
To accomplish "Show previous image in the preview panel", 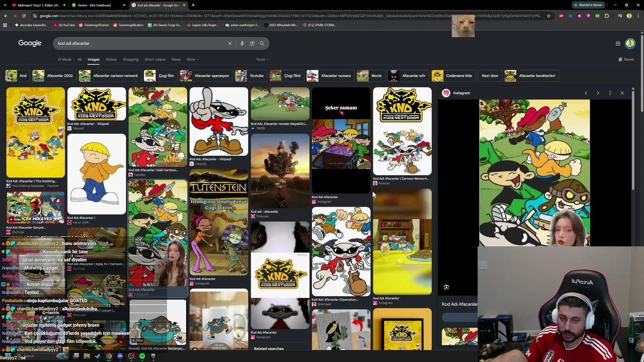I will [x=586, y=93].
